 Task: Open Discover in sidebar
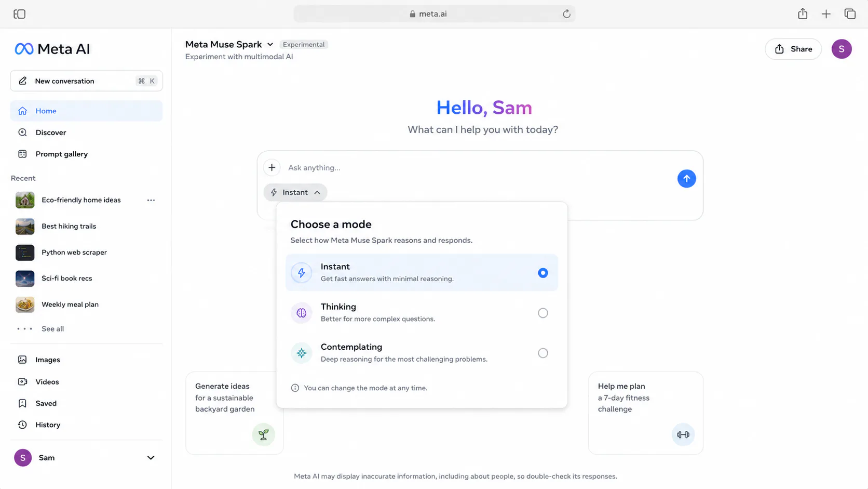[x=86, y=133]
